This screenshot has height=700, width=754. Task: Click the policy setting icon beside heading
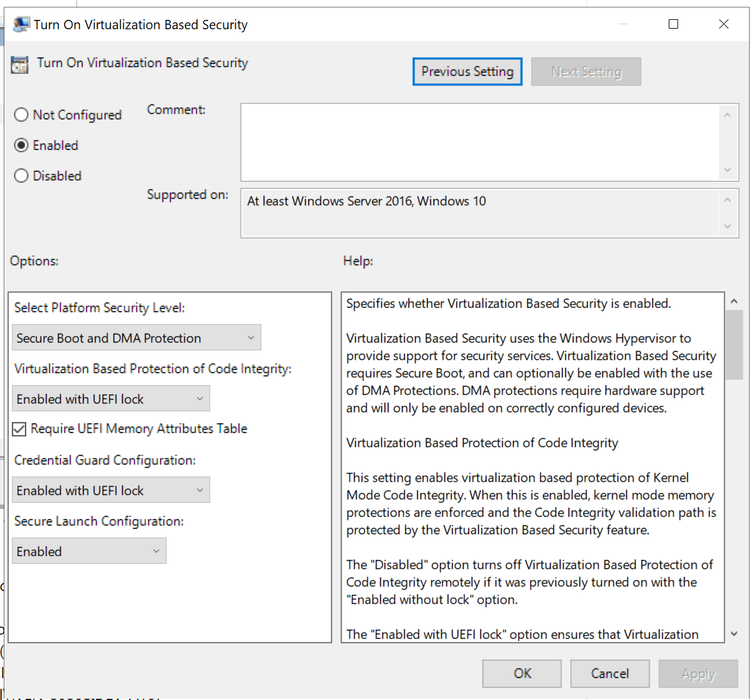20,64
